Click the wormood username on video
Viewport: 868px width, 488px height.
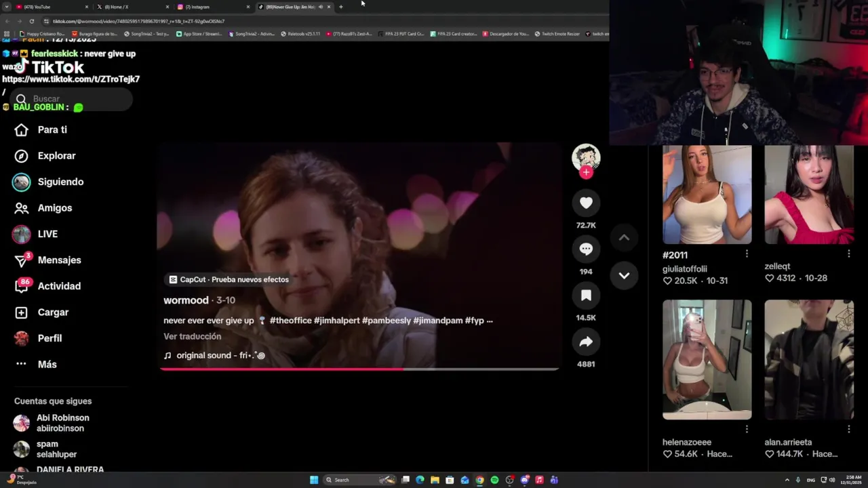pyautogui.click(x=186, y=300)
